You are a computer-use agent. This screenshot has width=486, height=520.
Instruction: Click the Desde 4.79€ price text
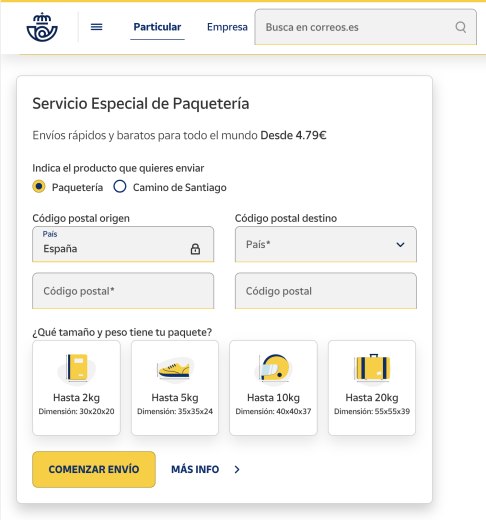pyautogui.click(x=293, y=135)
